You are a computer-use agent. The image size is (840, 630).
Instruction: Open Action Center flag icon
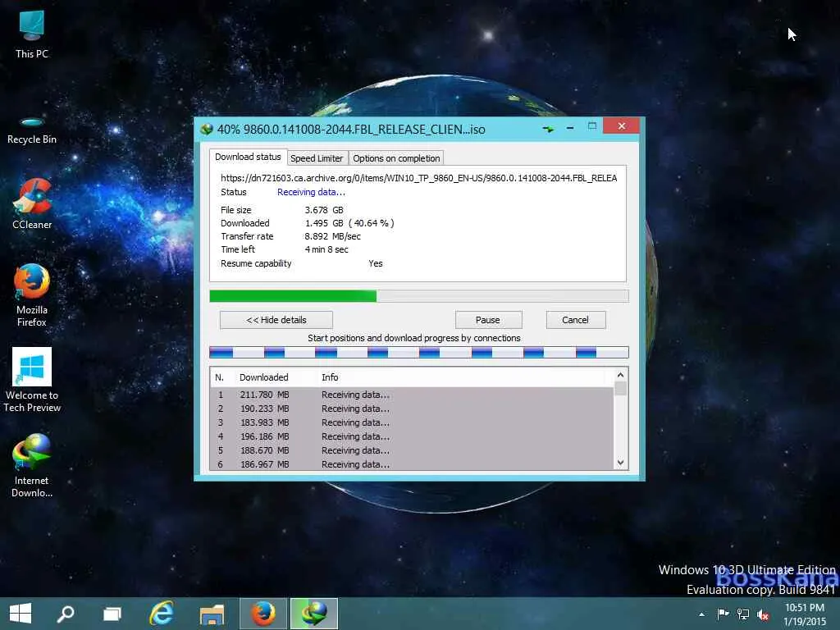[x=723, y=614]
